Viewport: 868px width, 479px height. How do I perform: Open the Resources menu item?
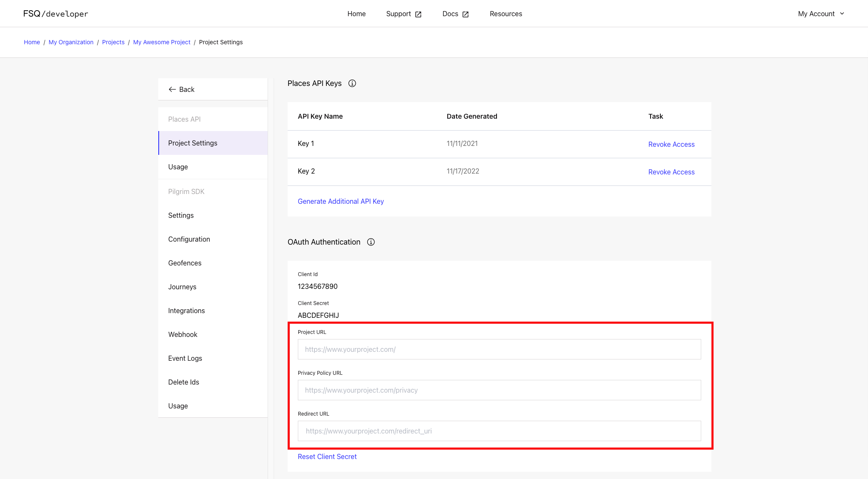coord(505,14)
